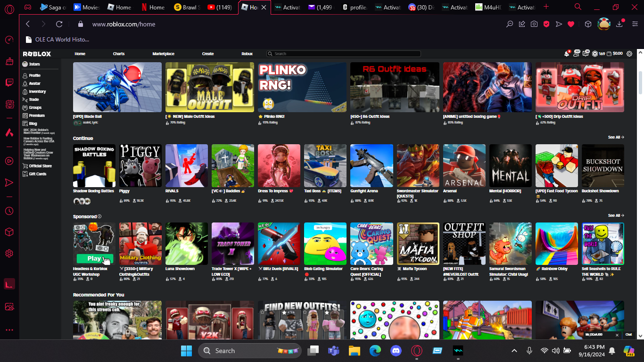Open File Explorer from taskbar
644x362 pixels.
coord(354,351)
